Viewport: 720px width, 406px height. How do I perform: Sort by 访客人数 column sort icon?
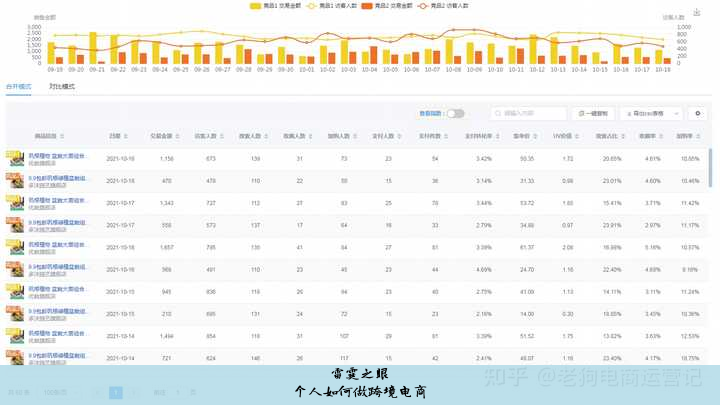point(222,136)
